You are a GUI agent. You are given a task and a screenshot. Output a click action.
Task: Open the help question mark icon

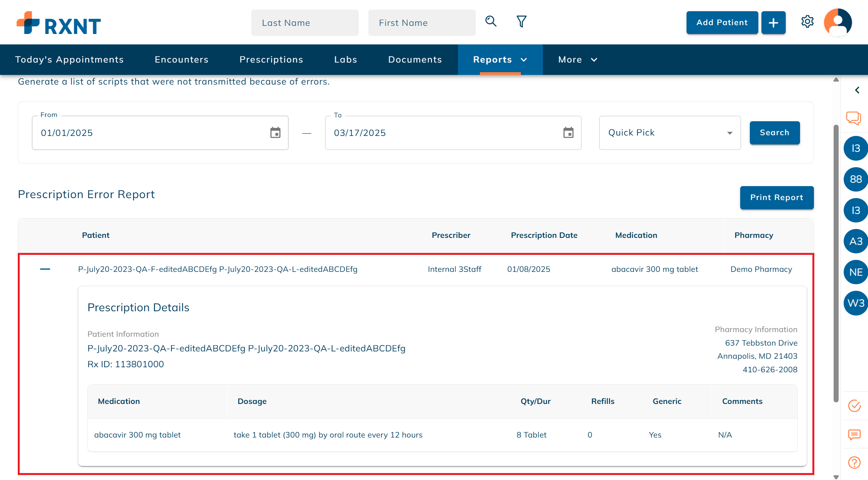tap(854, 462)
